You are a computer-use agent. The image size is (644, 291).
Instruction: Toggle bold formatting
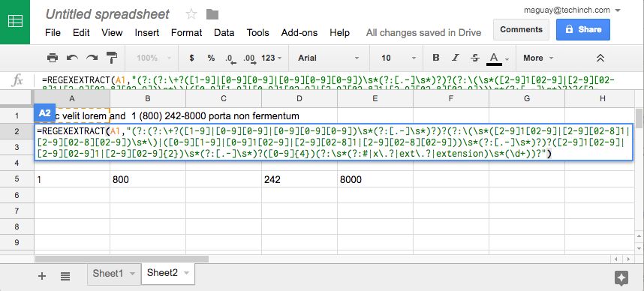[436, 58]
